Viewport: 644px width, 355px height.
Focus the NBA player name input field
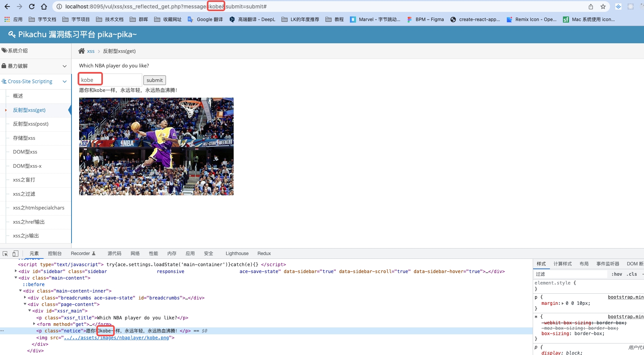point(110,80)
